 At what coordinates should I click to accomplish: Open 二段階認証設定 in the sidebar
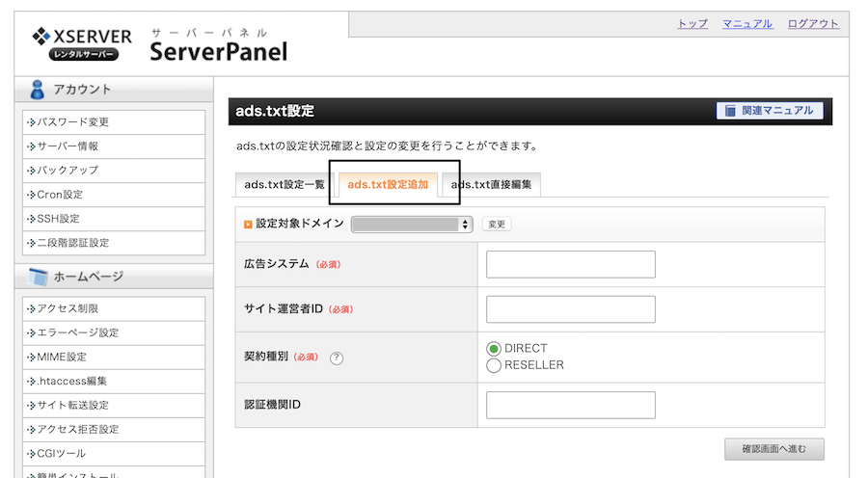tap(114, 243)
